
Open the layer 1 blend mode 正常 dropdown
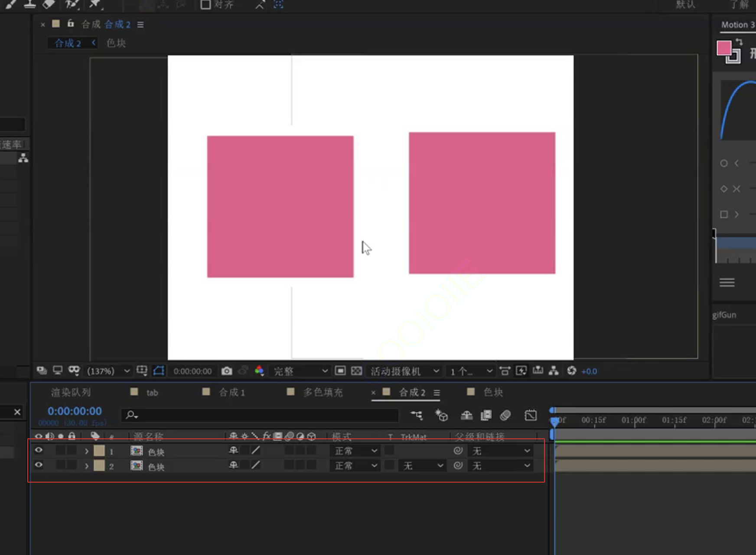(x=355, y=451)
